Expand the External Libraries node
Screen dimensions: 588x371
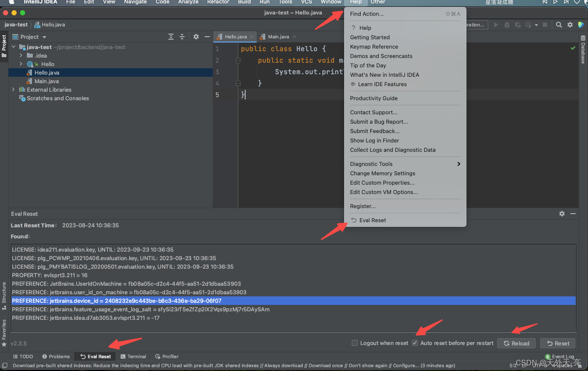(14, 90)
